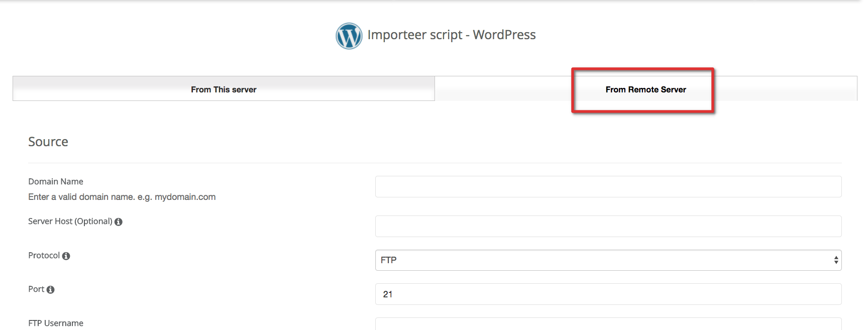Click into the Server Host text box
This screenshot has width=868, height=330.
[608, 227]
